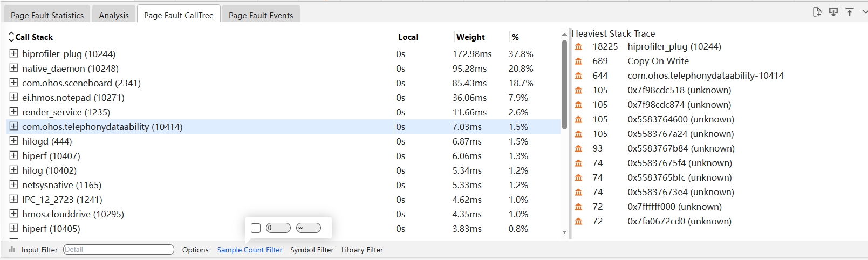
Task: Enable the Sample Count Filter checkbox
Action: (256, 228)
